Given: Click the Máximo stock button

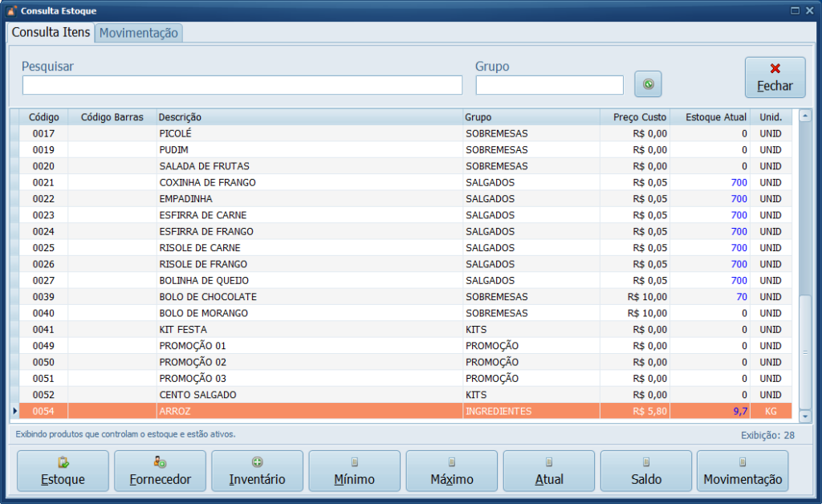Looking at the screenshot, I should [451, 471].
